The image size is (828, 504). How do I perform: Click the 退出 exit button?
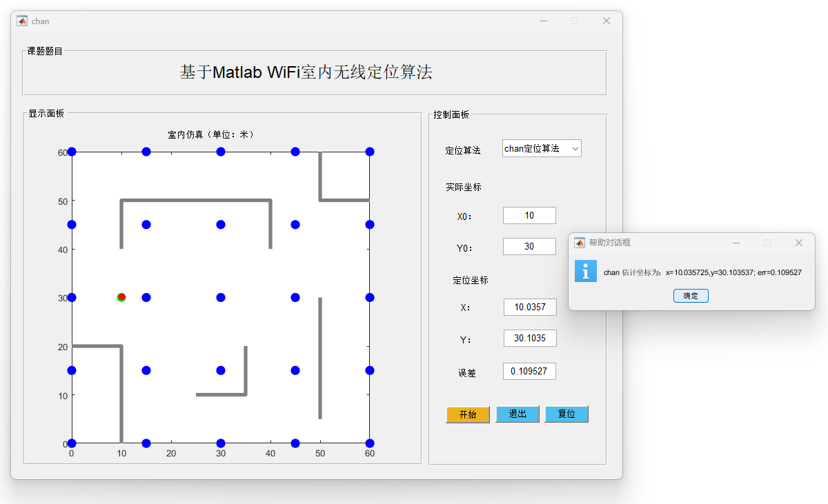pos(517,414)
